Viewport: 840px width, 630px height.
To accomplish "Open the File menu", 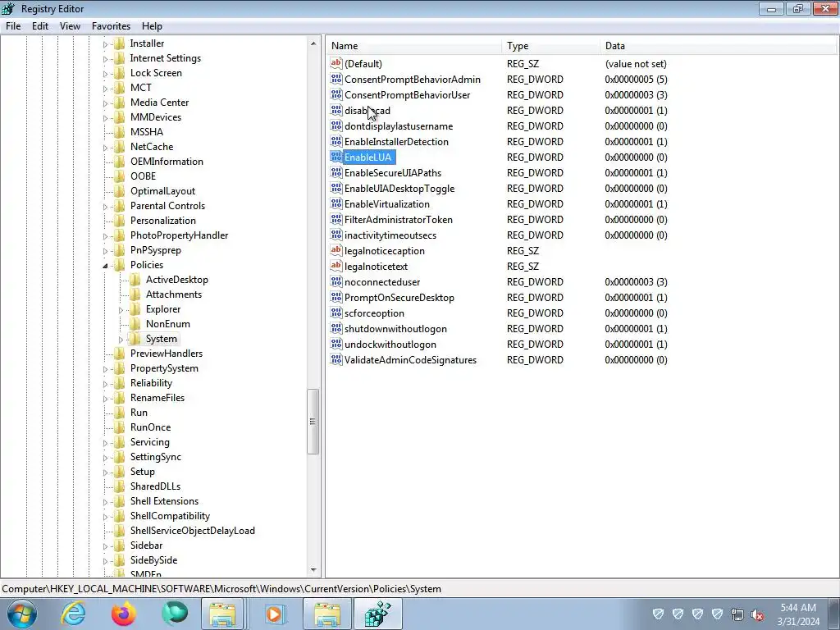I will [13, 25].
